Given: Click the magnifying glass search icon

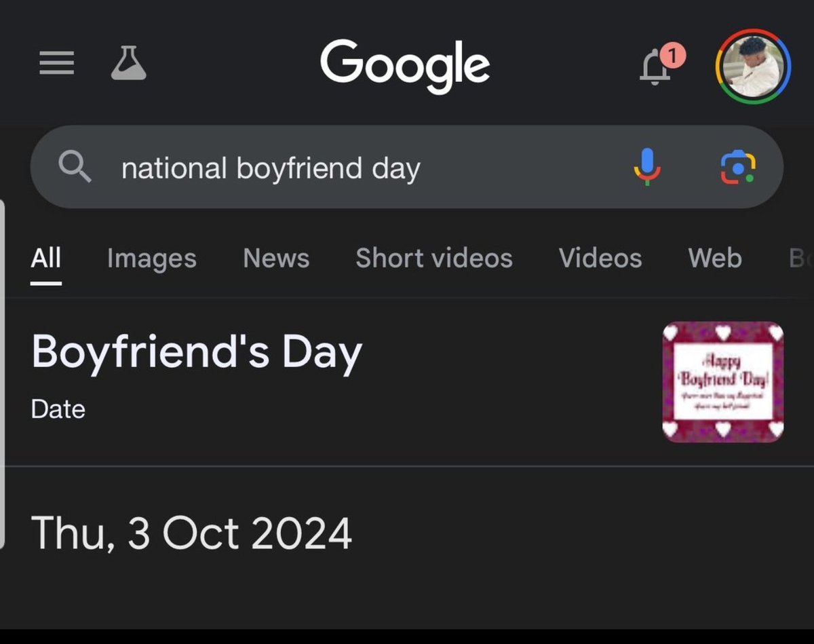Looking at the screenshot, I should tap(75, 168).
